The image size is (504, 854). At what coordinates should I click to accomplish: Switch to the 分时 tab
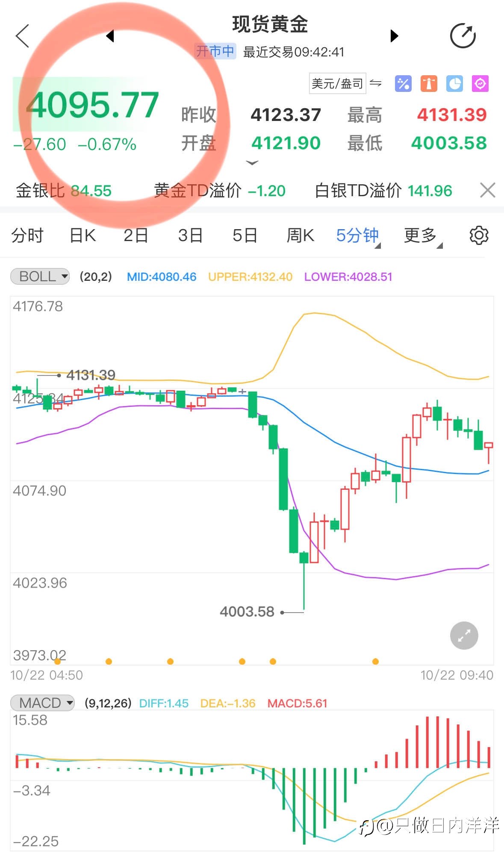27,236
